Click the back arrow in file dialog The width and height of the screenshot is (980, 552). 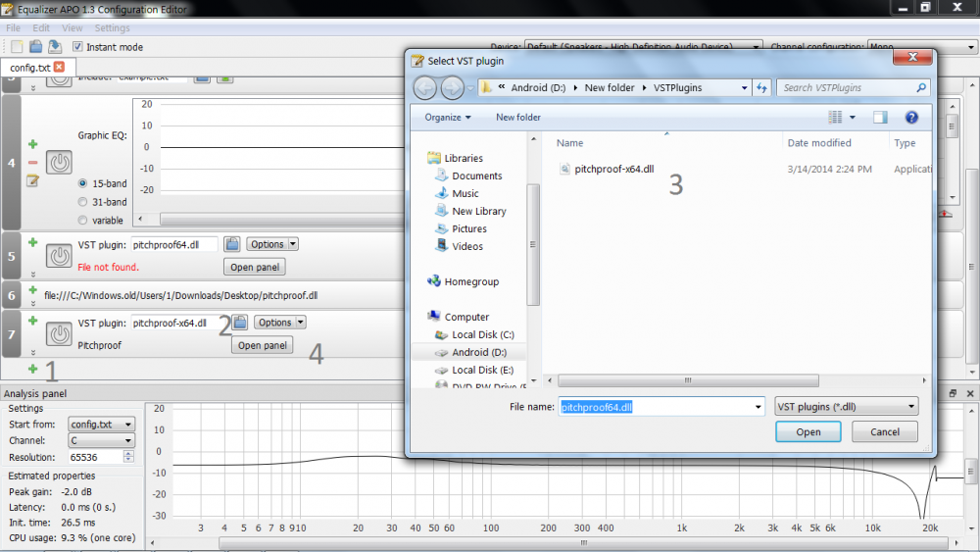click(x=424, y=88)
